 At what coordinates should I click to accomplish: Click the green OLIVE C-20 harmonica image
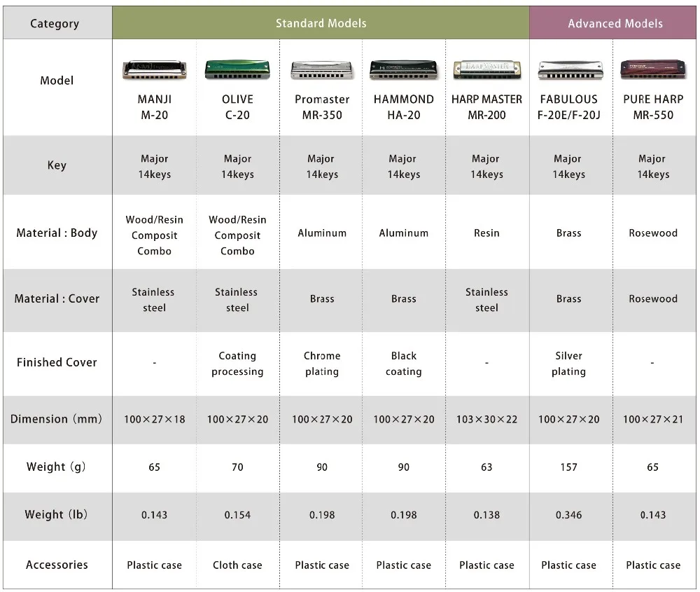pos(237,69)
